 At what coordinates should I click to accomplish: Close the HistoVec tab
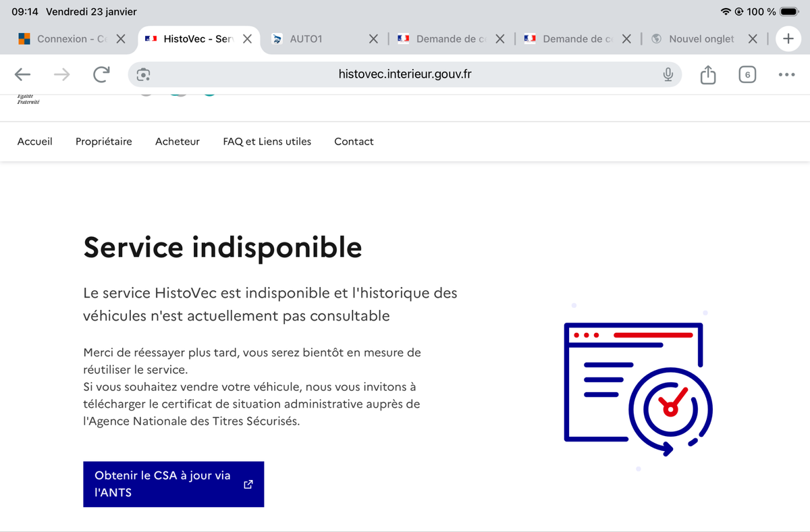tap(247, 39)
